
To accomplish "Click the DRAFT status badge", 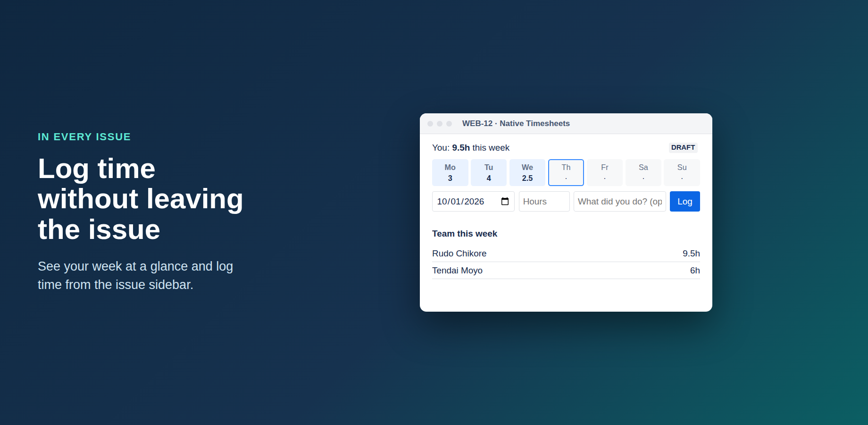I will tap(683, 147).
